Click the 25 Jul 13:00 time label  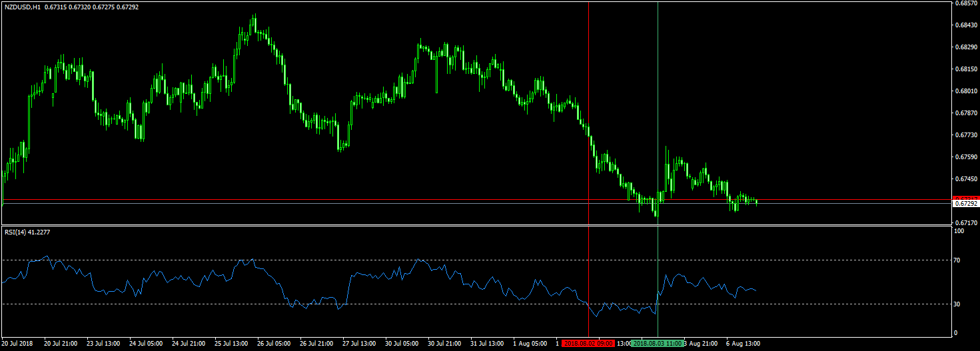232,344
